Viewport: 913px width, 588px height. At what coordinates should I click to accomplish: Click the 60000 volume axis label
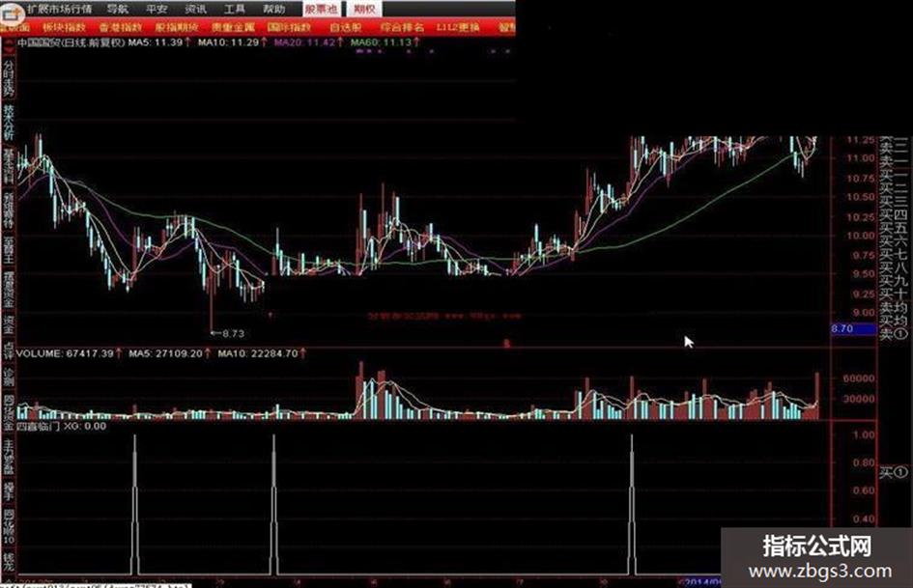tap(858, 378)
